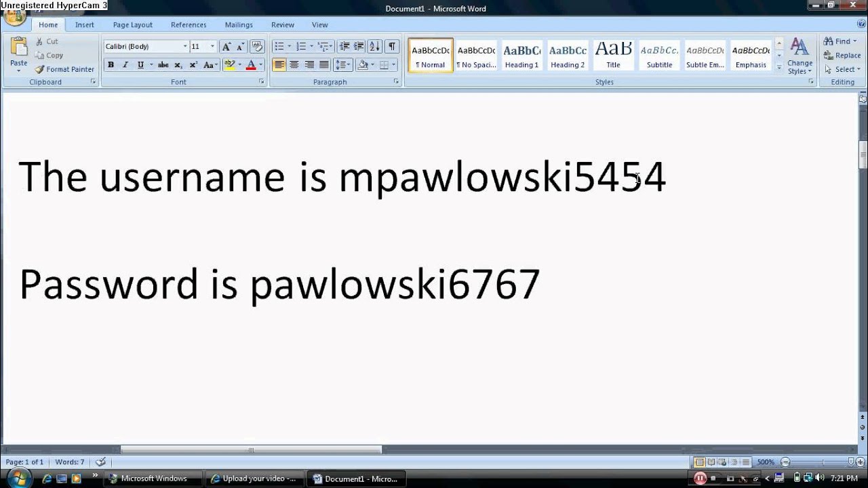Viewport: 868px width, 488px height.
Task: Open the Find tool
Action: 841,41
